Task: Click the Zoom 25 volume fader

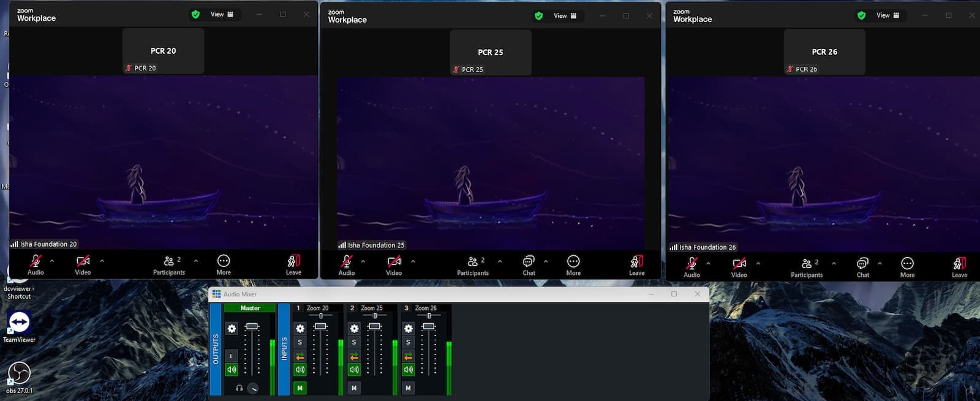Action: click(x=374, y=326)
